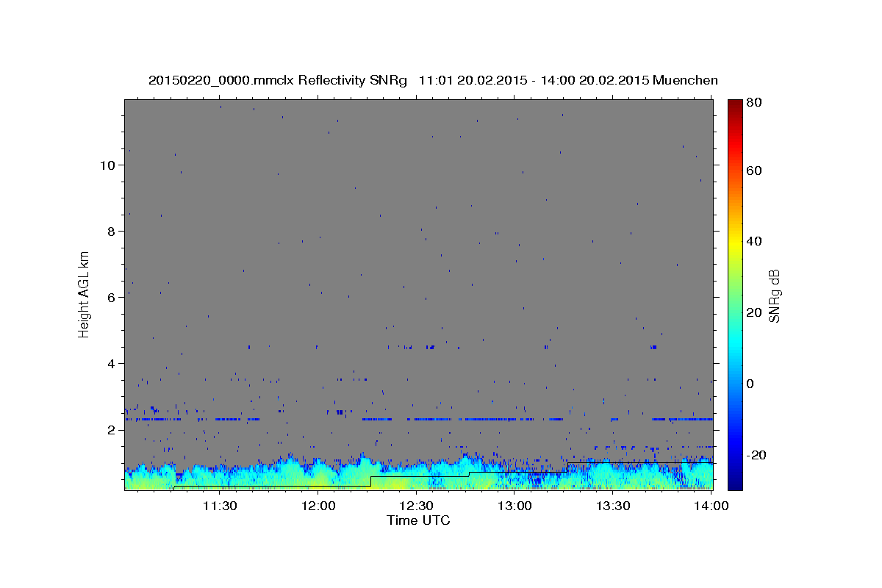Click the 'SNRg dB' colorbar label
The width and height of the screenshot is (882, 588).
pyautogui.click(x=774, y=296)
